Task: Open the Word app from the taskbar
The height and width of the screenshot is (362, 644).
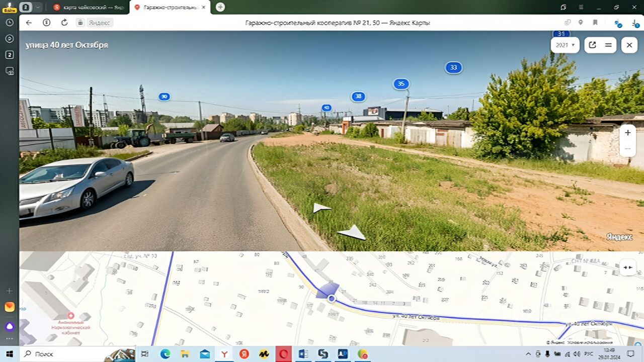Action: click(303, 354)
